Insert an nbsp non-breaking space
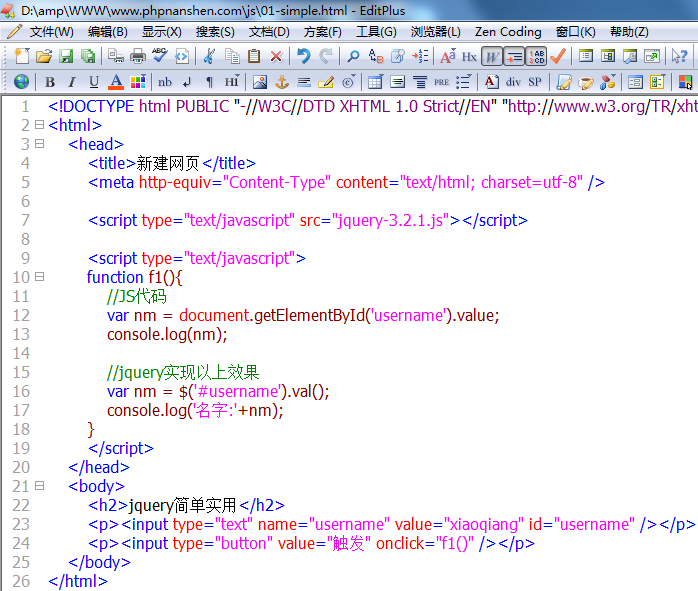 point(165,82)
